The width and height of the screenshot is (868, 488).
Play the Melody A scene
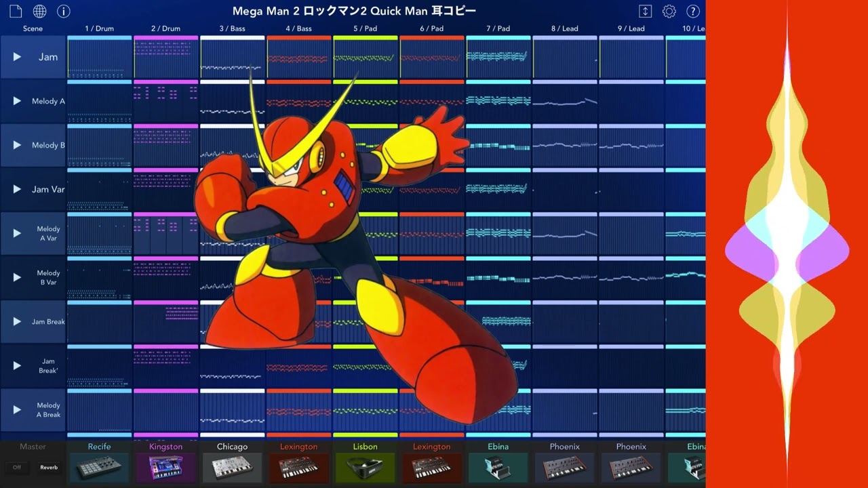point(17,101)
